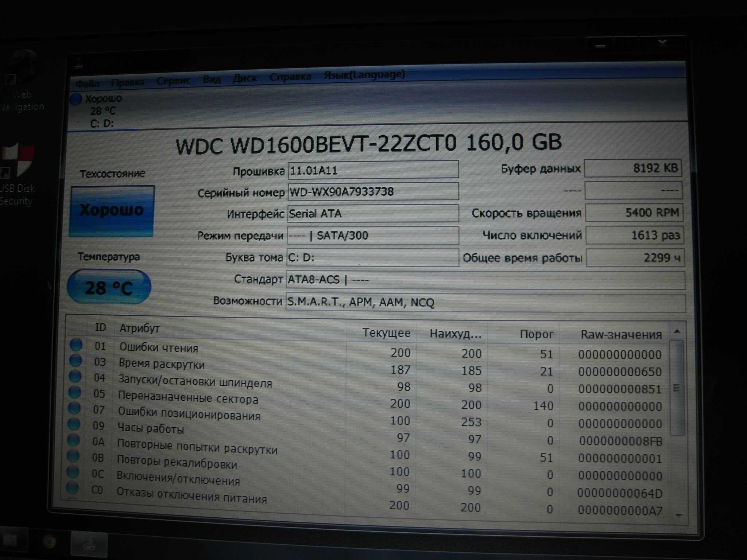
Task: Open the Язык(Language) menu
Action: (x=364, y=75)
